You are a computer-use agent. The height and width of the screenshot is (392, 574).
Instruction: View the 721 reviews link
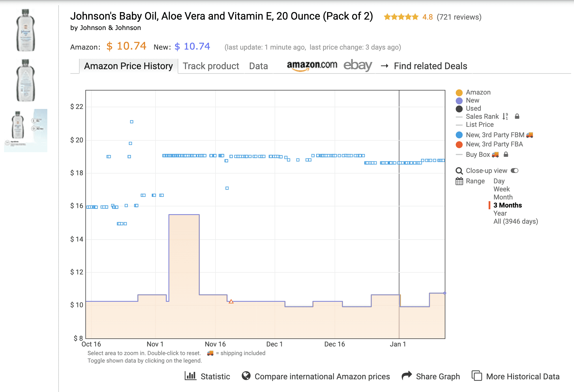pos(459,17)
